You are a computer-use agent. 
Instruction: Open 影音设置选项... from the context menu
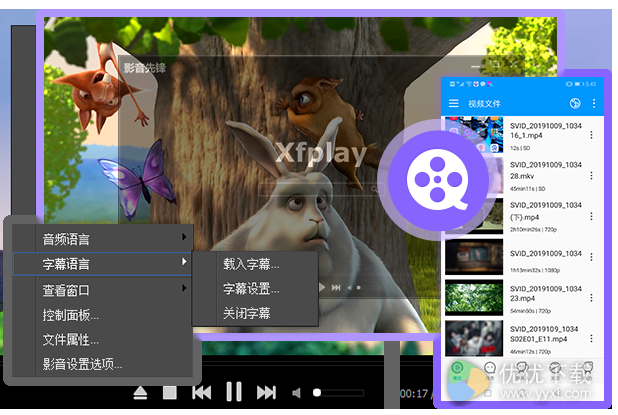(102, 364)
